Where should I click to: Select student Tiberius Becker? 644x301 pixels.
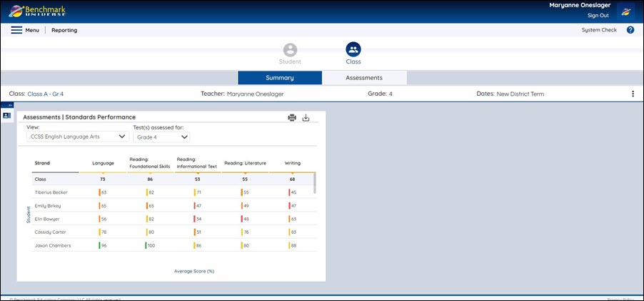pos(51,192)
